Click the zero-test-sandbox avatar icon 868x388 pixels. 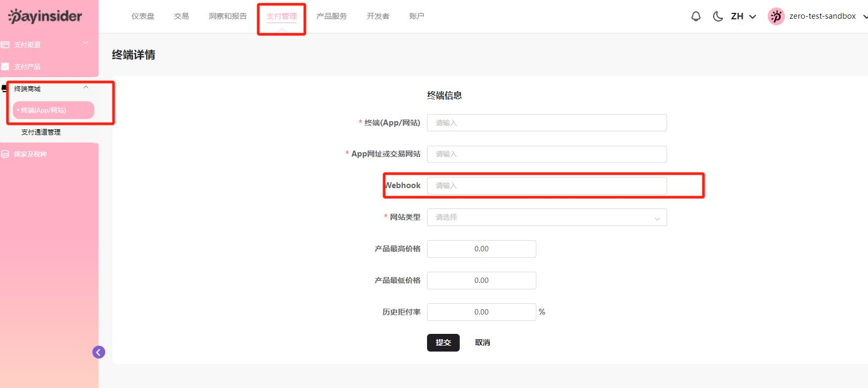click(776, 17)
